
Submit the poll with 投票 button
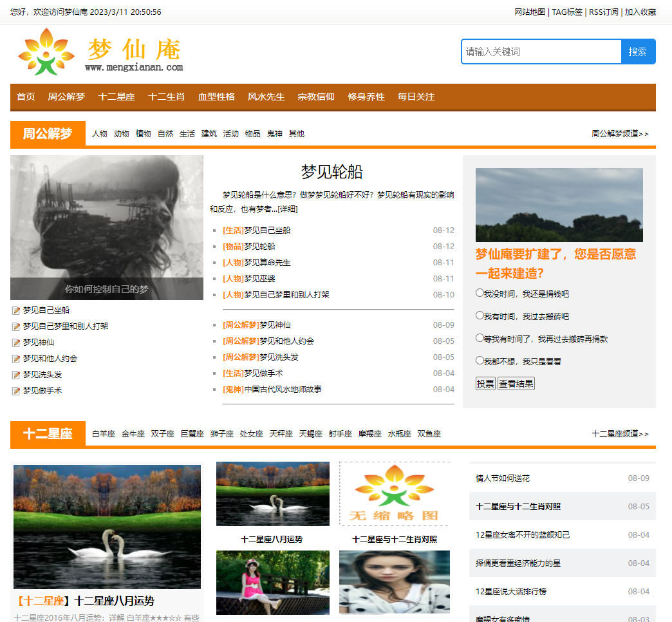[x=485, y=384]
